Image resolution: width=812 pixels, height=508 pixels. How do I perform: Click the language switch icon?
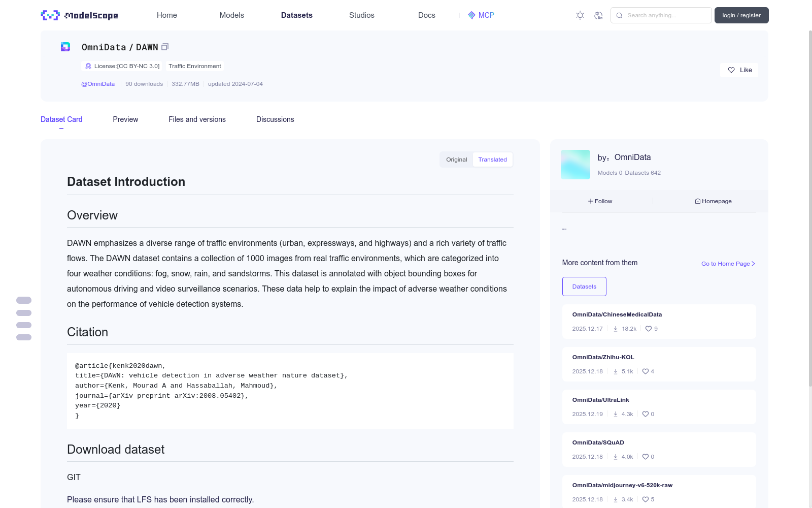tap(598, 15)
